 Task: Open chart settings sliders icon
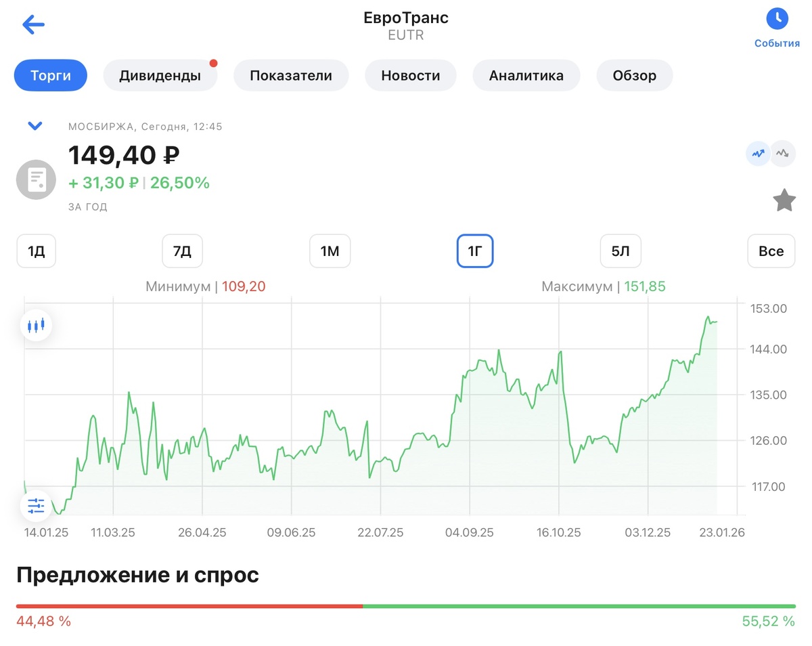pos(36,505)
